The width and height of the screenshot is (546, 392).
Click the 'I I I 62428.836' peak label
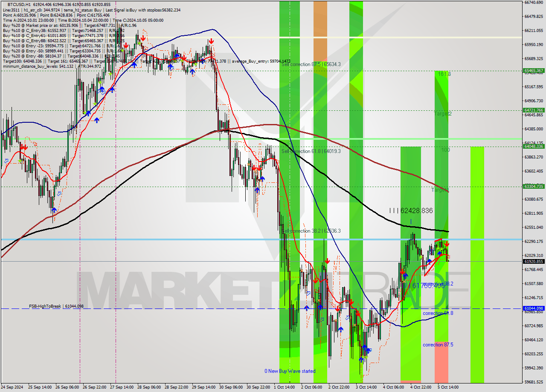411,210
